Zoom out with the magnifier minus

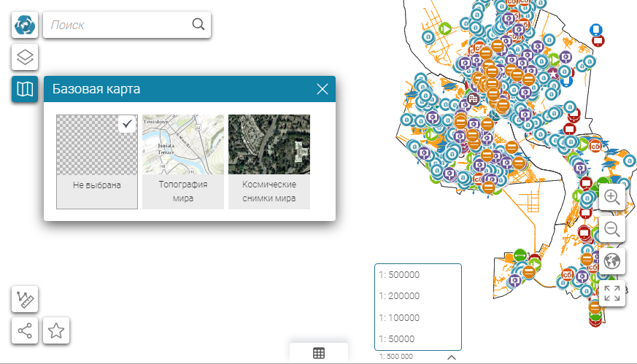[x=611, y=229]
